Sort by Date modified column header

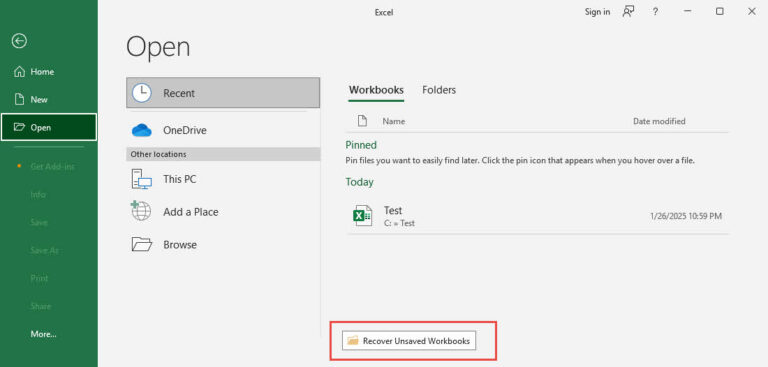point(659,121)
